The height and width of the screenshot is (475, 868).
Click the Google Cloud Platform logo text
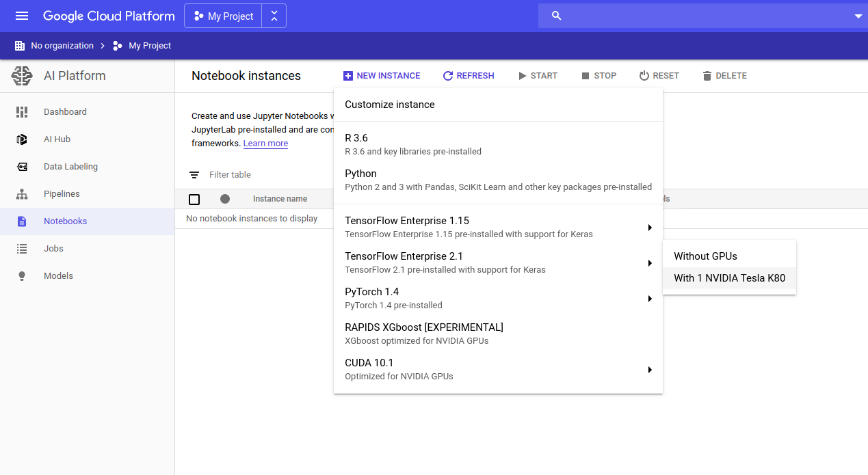(x=109, y=16)
